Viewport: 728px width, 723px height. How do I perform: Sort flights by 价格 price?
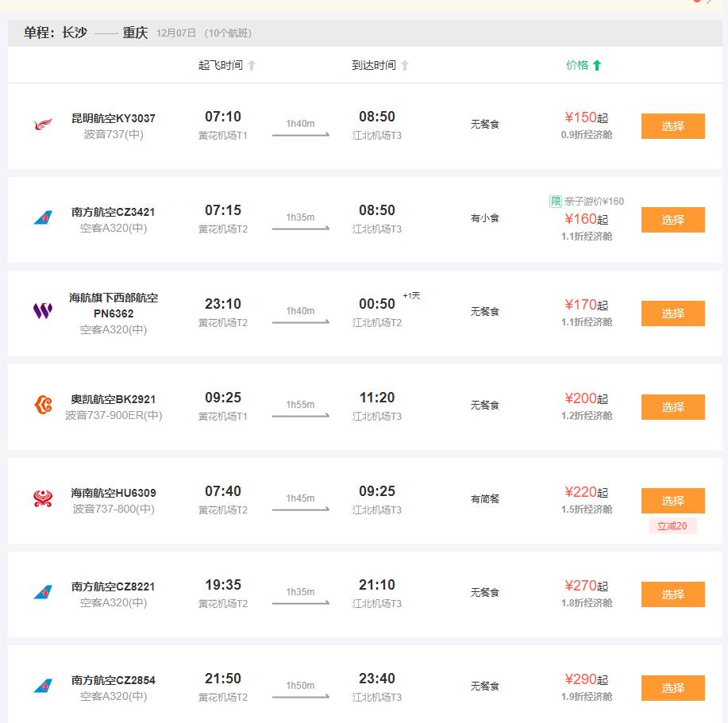[584, 65]
